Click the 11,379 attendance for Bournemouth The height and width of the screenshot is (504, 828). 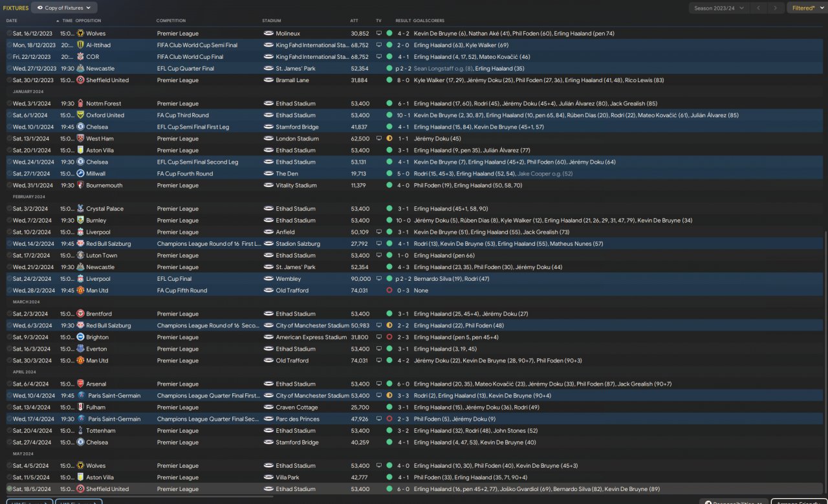click(x=360, y=185)
